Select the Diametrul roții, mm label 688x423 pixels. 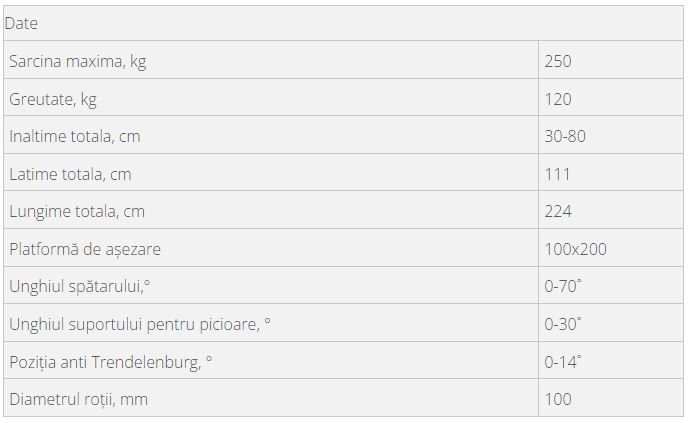pyautogui.click(x=79, y=400)
